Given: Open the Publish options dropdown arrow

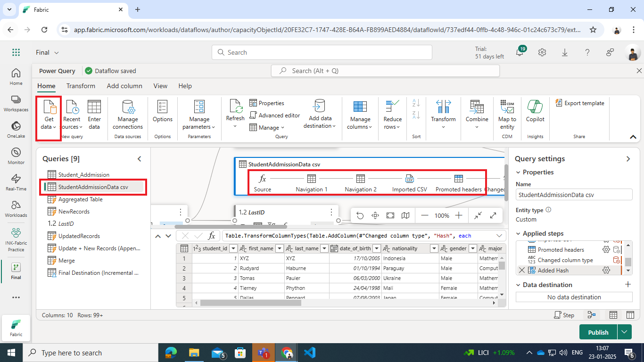Looking at the screenshot, I should (624, 332).
